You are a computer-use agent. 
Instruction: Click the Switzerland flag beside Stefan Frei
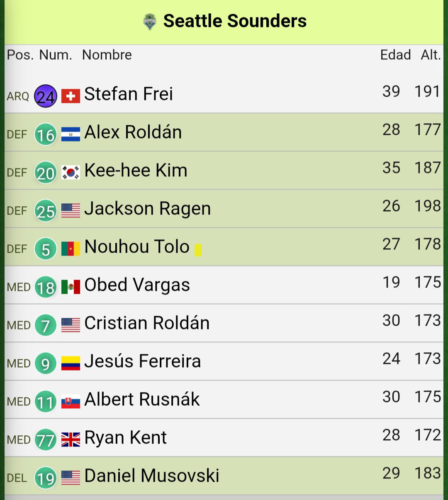[71, 96]
